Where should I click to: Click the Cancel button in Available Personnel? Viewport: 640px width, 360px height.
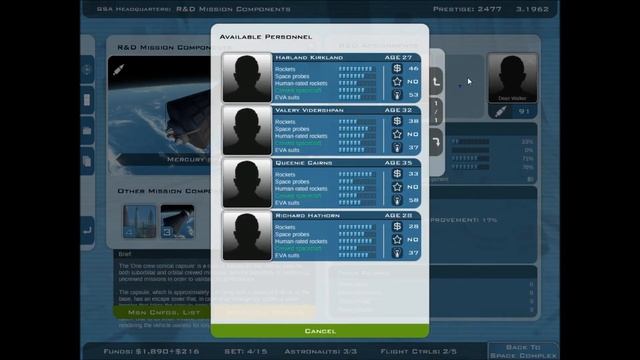coord(320,331)
